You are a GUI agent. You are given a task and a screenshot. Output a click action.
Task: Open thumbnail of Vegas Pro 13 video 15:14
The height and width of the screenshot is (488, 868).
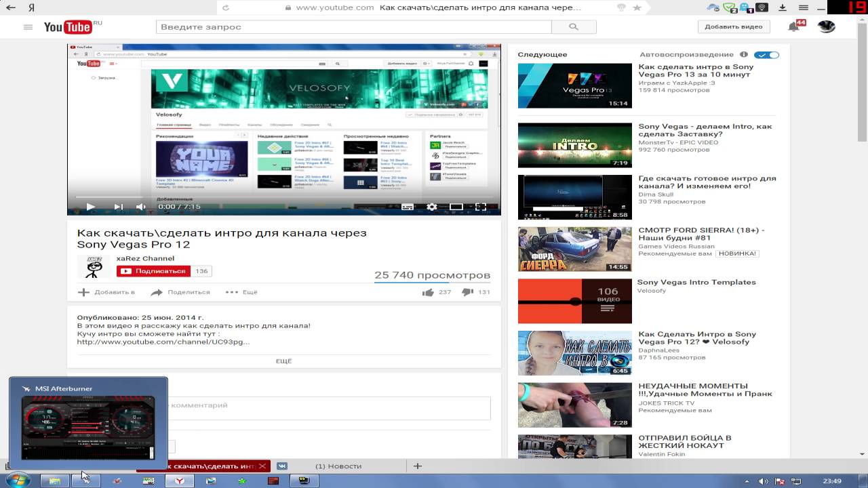coord(574,85)
